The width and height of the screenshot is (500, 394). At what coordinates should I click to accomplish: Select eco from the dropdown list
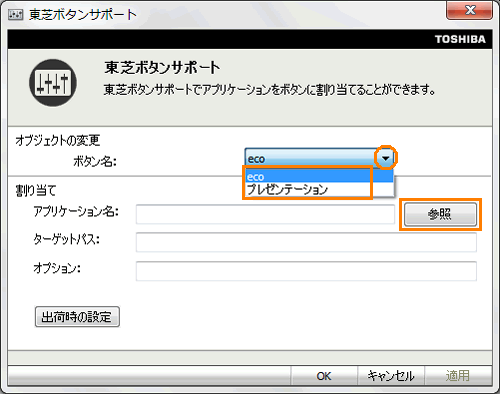tap(319, 176)
